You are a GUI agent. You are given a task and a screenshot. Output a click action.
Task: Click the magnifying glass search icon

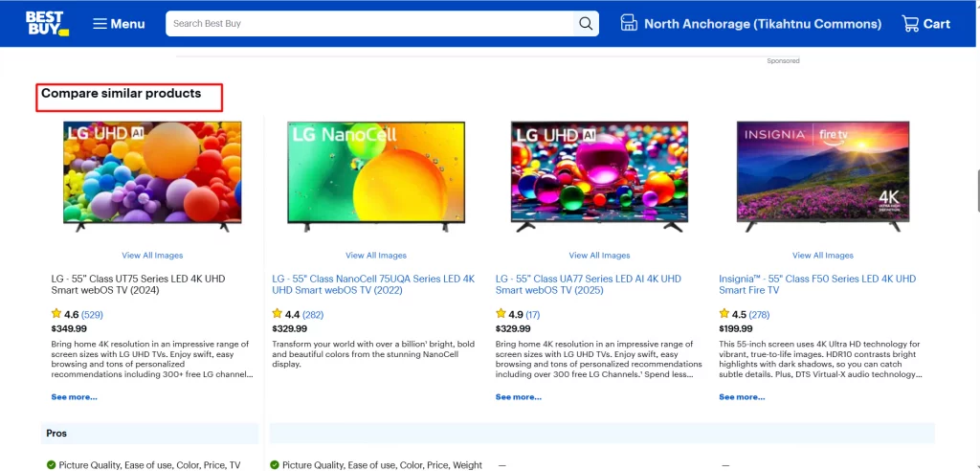coord(586,24)
